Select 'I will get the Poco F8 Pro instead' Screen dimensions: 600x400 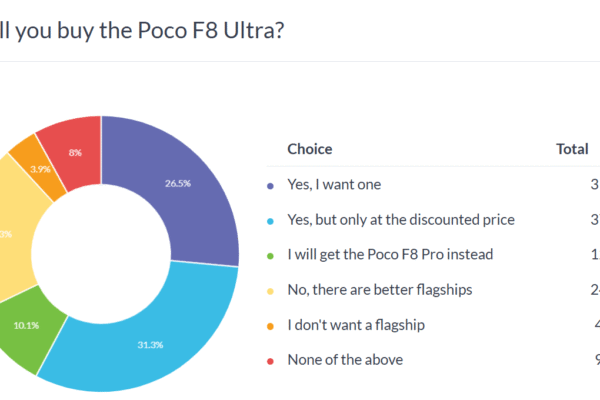[x=390, y=255]
